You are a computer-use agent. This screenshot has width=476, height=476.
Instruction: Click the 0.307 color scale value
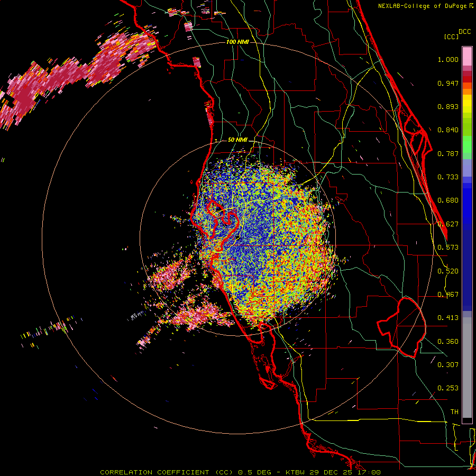[x=448, y=364]
